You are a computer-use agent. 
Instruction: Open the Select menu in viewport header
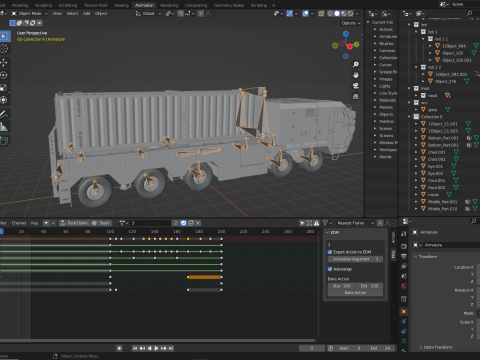[x=72, y=14]
